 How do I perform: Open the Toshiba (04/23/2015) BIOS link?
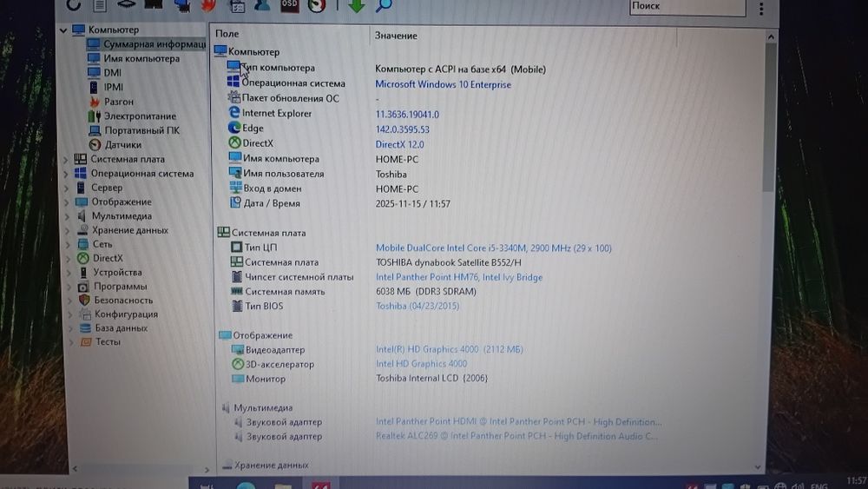point(418,306)
